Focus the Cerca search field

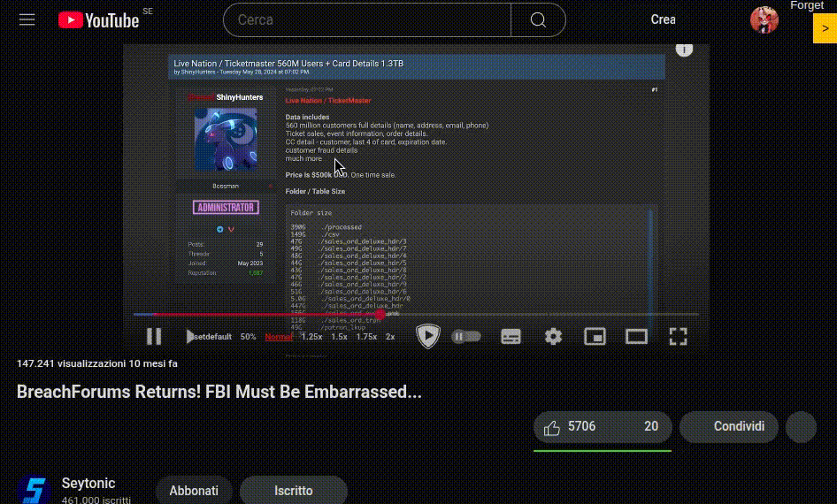(x=366, y=19)
